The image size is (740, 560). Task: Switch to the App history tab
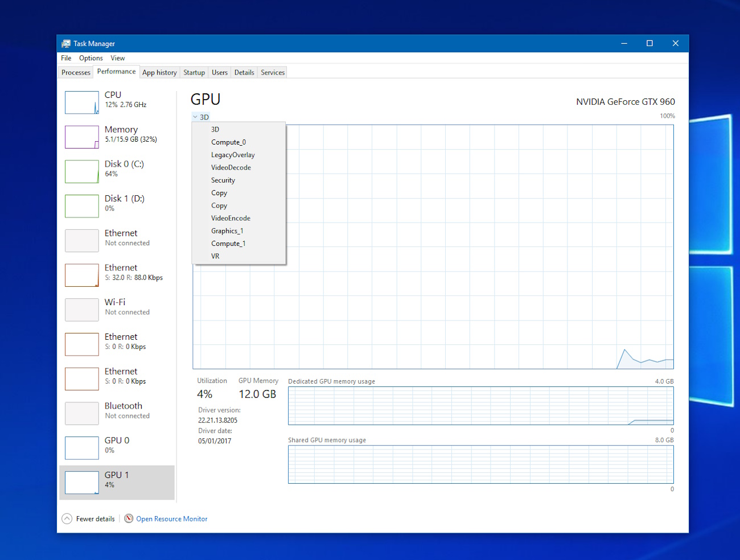click(x=159, y=72)
